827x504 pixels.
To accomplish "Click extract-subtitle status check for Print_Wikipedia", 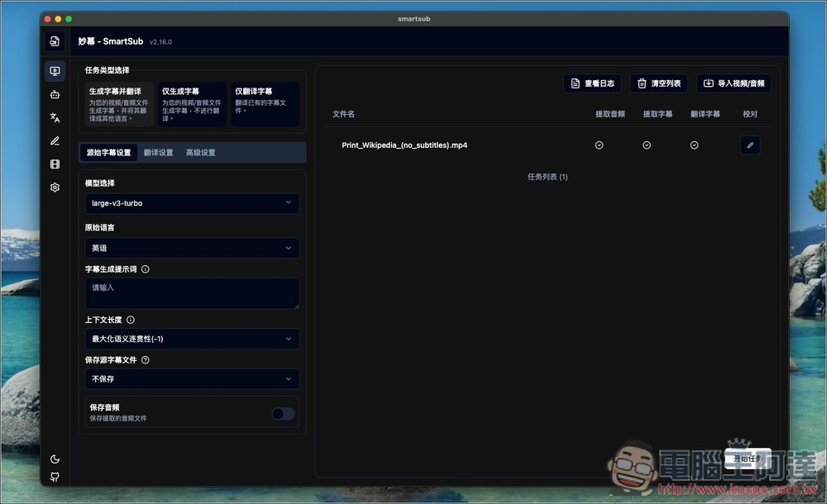I will tap(647, 145).
